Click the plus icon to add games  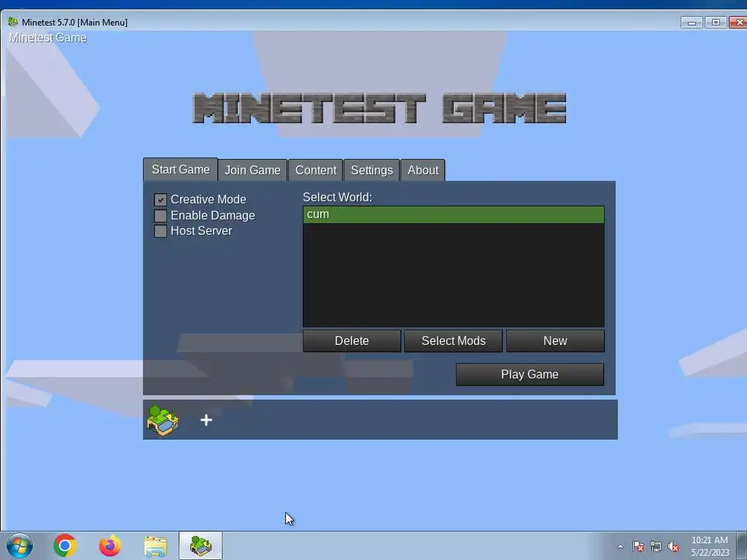click(x=206, y=420)
